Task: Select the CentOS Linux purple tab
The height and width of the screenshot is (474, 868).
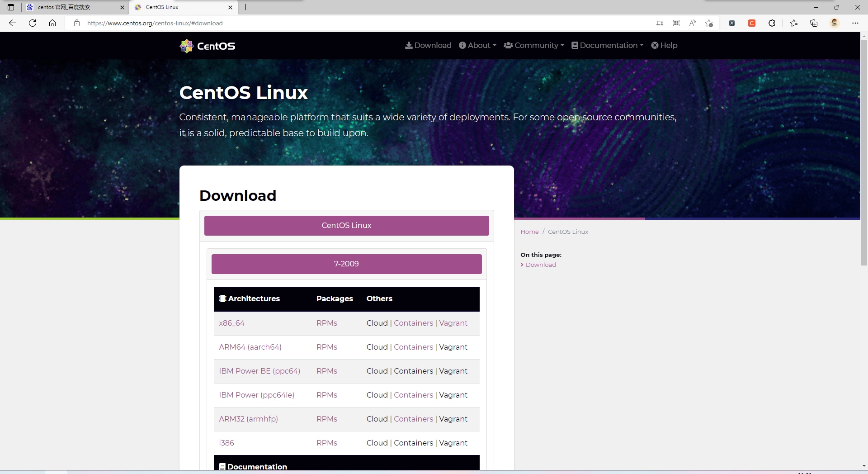Action: [x=346, y=225]
